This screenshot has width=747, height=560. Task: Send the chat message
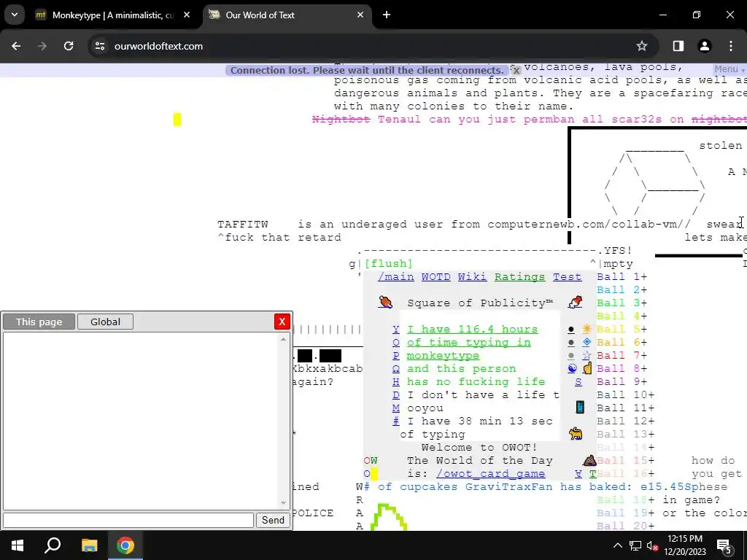pyautogui.click(x=273, y=520)
